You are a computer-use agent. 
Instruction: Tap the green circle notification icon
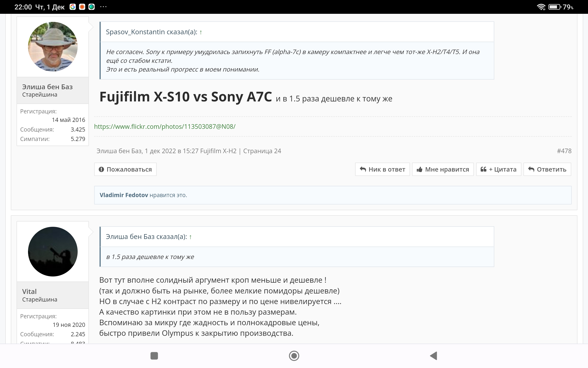click(92, 7)
